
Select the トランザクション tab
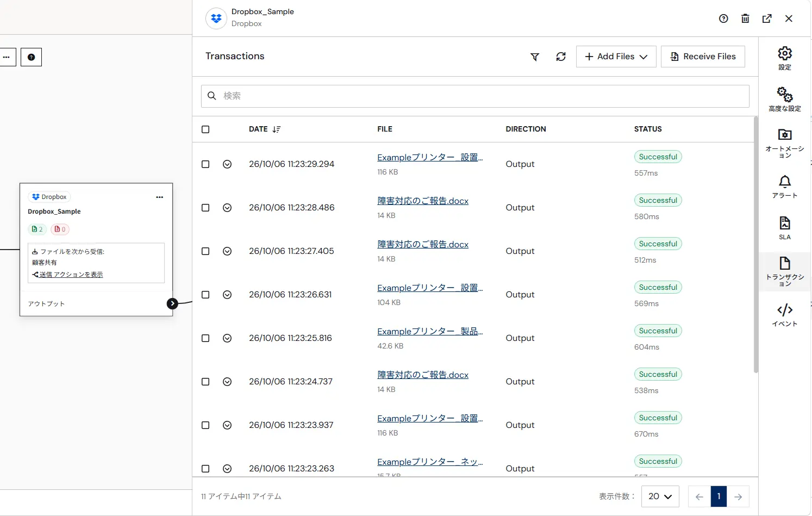pyautogui.click(x=785, y=272)
